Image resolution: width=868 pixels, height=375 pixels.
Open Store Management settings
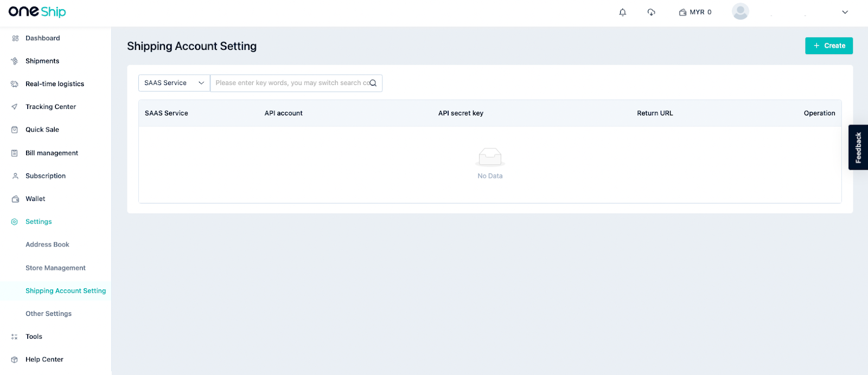click(55, 268)
